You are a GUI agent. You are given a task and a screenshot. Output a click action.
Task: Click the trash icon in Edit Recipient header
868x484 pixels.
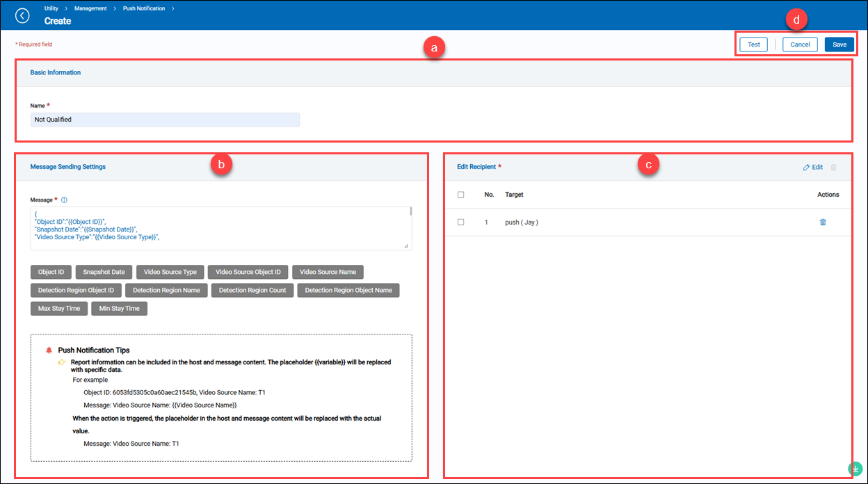(834, 168)
